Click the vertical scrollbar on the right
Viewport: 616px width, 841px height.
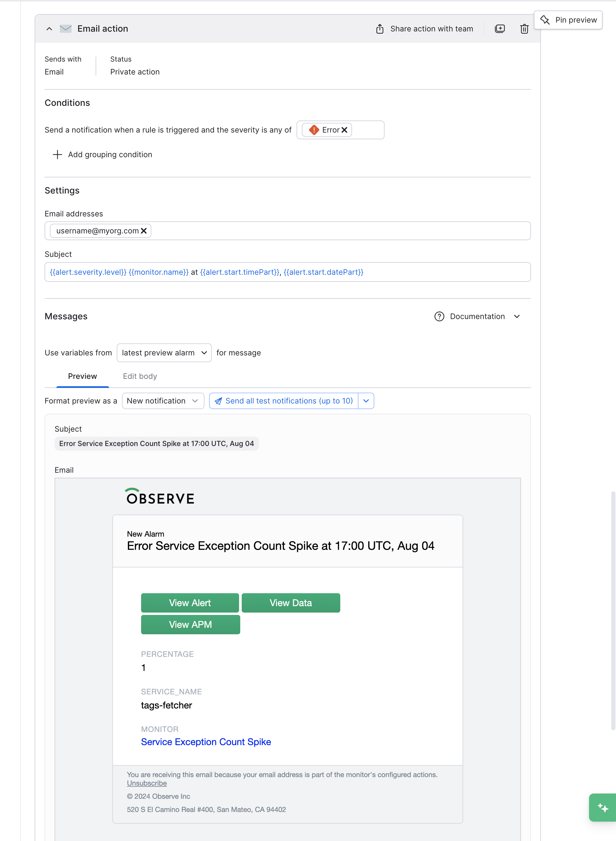pos(613,611)
